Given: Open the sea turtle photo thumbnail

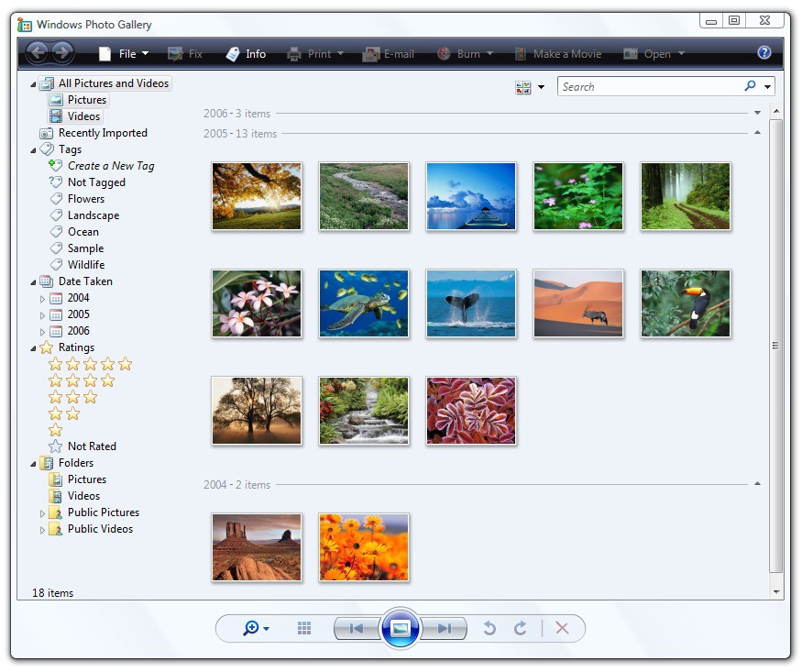Looking at the screenshot, I should (x=364, y=303).
